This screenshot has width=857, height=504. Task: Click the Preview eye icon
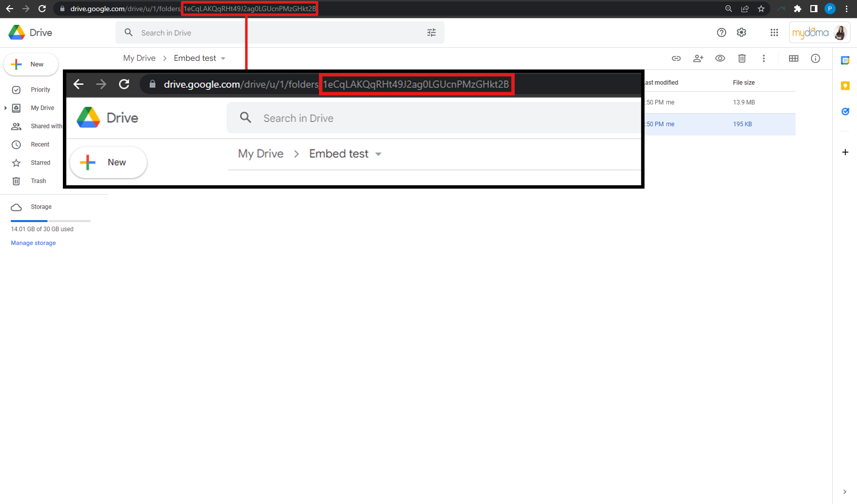click(720, 58)
